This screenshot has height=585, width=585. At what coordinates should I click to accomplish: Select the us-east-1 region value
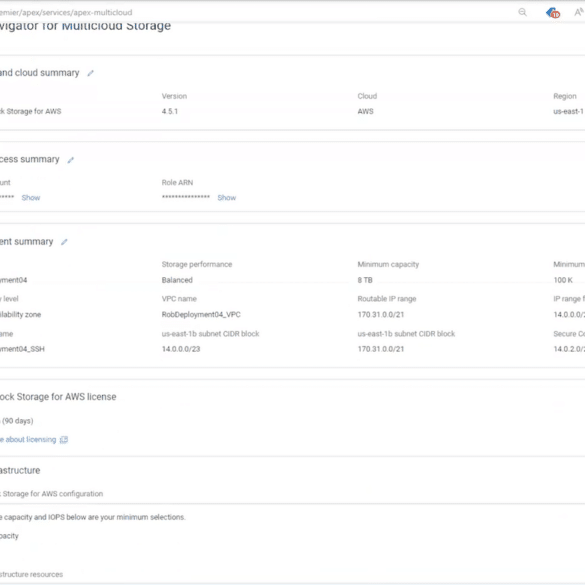tap(568, 112)
